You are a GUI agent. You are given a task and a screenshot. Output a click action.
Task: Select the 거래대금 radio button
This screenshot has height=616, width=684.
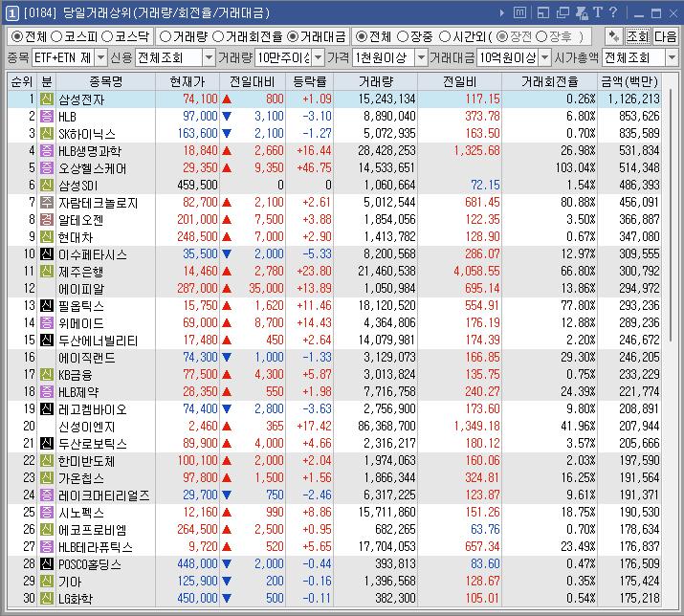point(293,36)
